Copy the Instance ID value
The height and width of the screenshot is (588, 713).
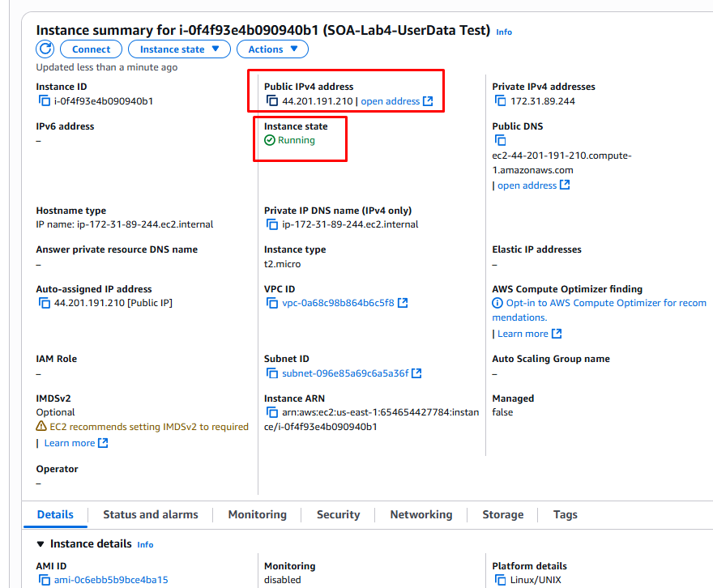click(x=45, y=101)
